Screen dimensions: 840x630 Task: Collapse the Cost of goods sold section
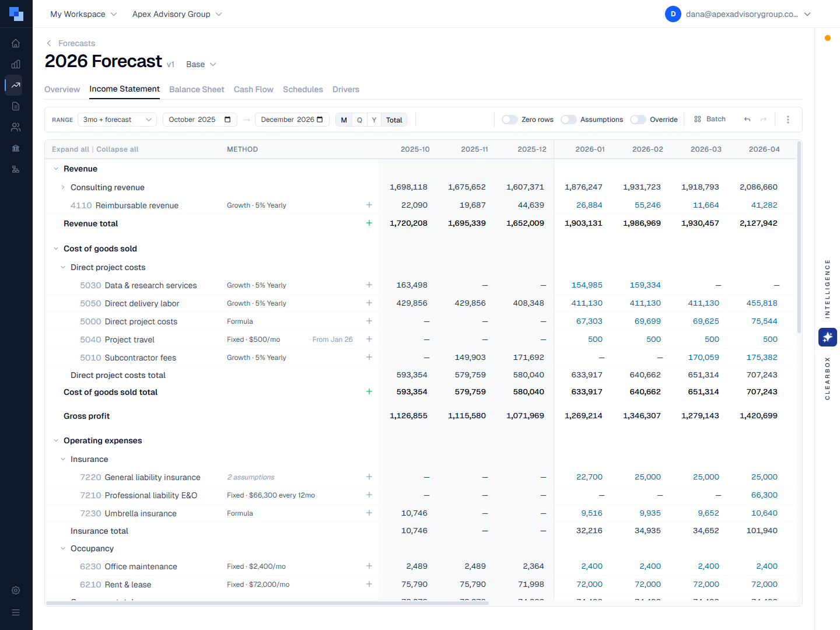pos(56,249)
